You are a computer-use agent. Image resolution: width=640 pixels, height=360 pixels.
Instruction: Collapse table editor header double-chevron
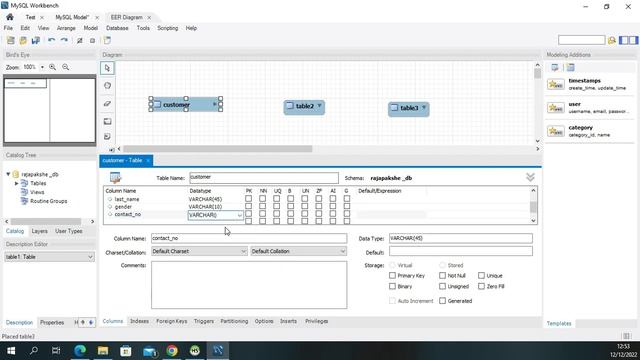click(x=530, y=177)
